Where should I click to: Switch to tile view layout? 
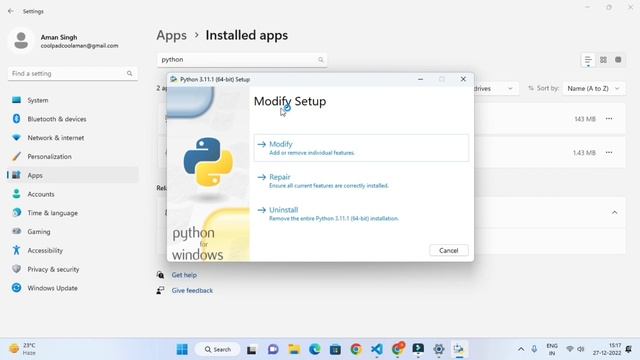[618, 60]
